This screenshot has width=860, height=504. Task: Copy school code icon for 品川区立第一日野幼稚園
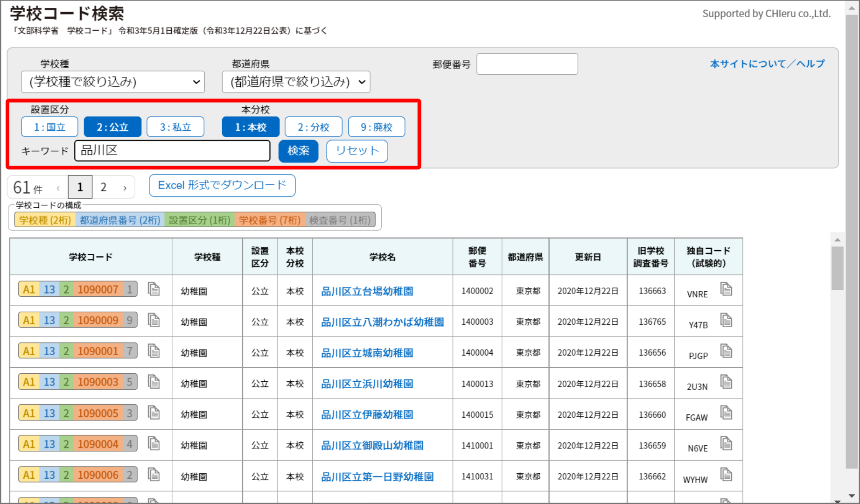[154, 474]
